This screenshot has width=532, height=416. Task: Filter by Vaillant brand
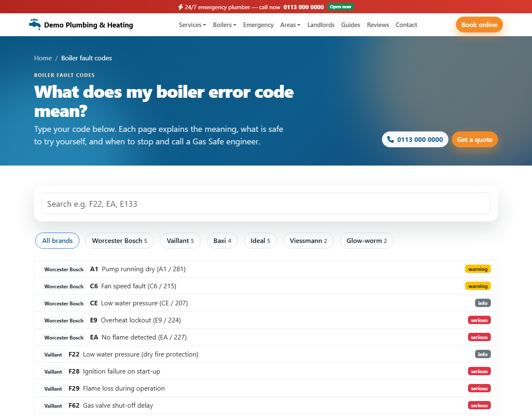180,240
